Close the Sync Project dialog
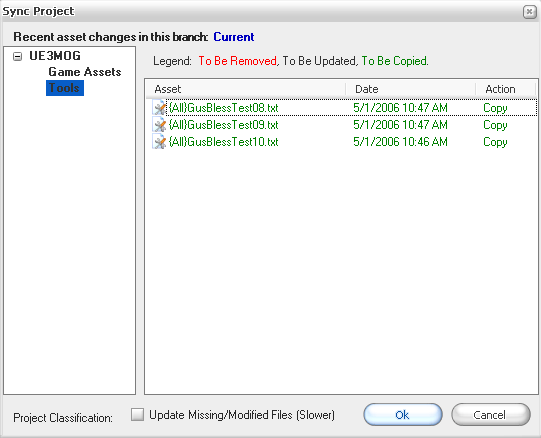The image size is (541, 438). [529, 12]
